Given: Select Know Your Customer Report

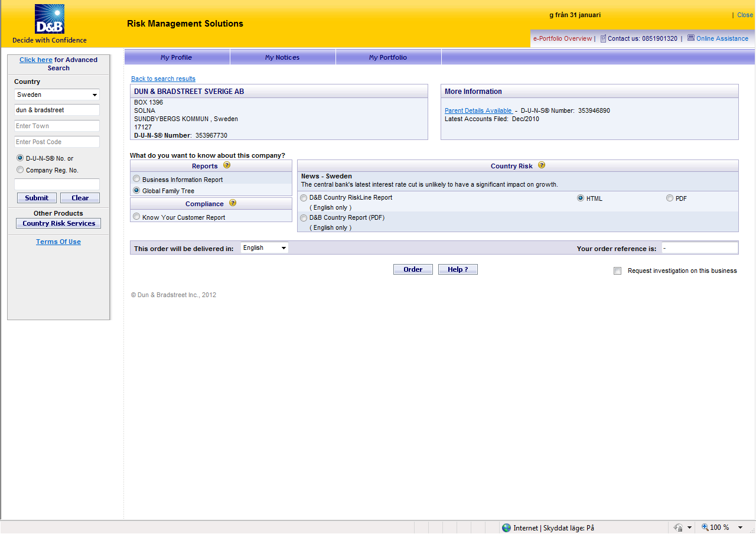Looking at the screenshot, I should click(136, 217).
